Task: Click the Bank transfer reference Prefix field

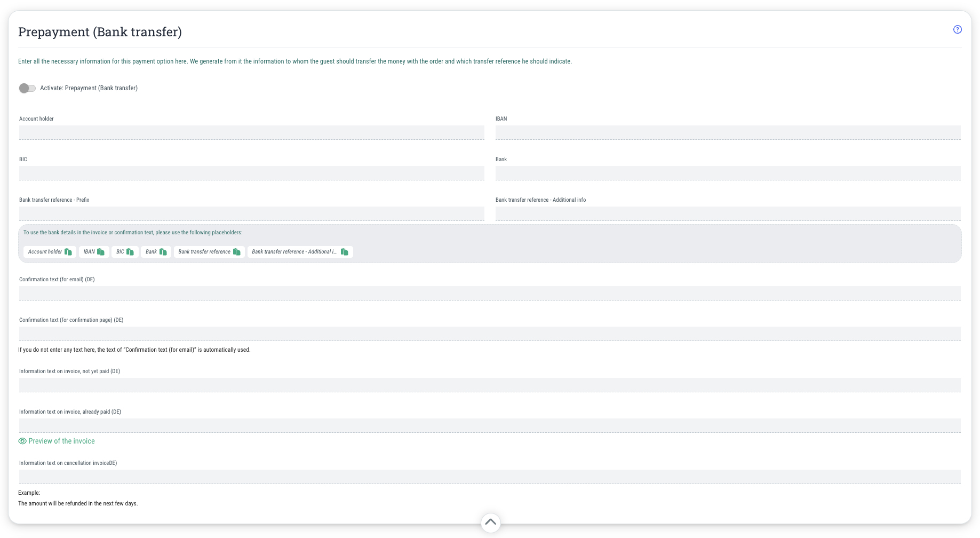Action: point(251,213)
